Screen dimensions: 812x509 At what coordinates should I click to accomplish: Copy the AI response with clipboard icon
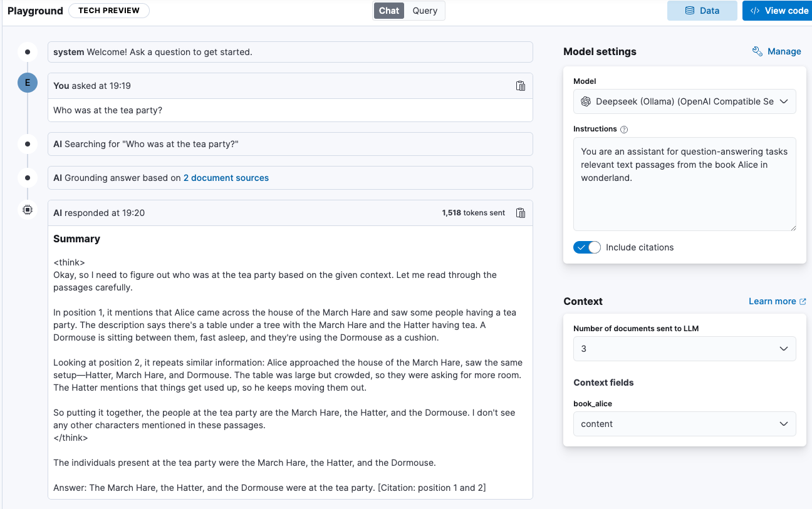click(520, 213)
